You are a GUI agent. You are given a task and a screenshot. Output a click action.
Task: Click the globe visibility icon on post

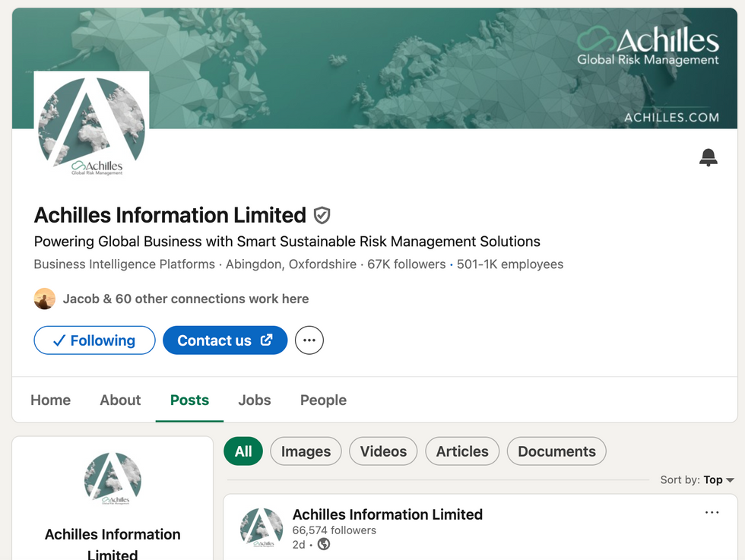pyautogui.click(x=324, y=544)
